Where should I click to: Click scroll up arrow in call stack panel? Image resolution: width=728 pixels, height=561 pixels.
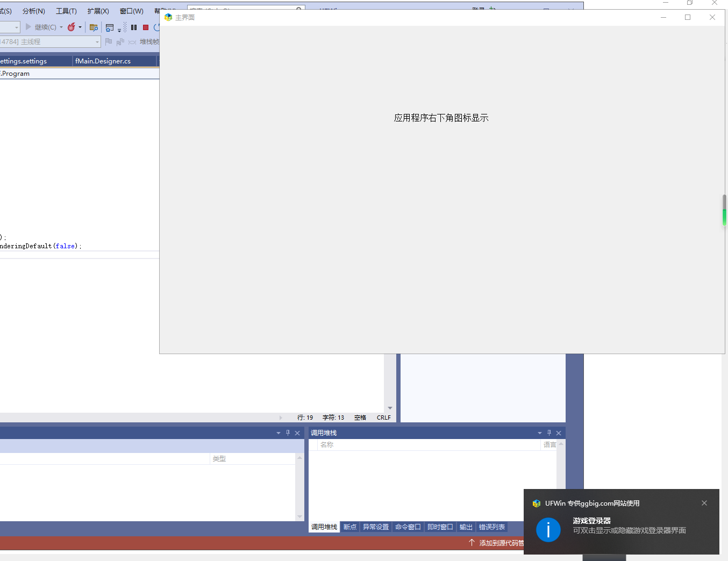coord(561,444)
